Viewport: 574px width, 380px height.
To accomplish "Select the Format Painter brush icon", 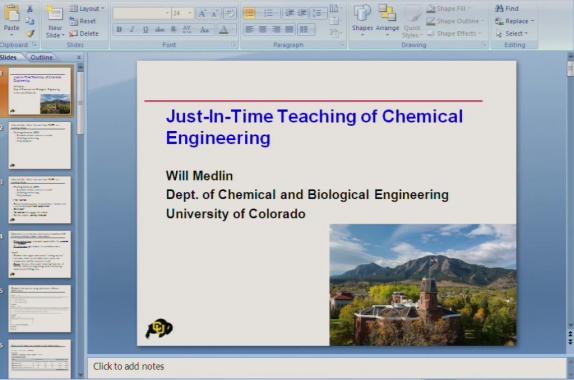I will coord(30,34).
